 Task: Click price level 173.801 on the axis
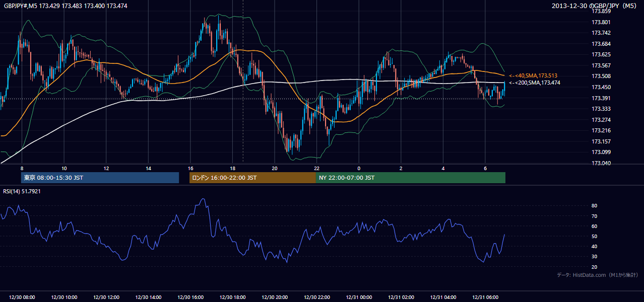pyautogui.click(x=602, y=22)
